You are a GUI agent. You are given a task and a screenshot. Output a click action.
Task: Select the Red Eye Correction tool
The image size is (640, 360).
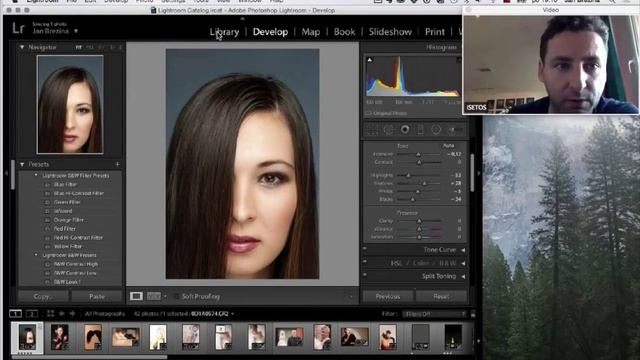pyautogui.click(x=405, y=129)
